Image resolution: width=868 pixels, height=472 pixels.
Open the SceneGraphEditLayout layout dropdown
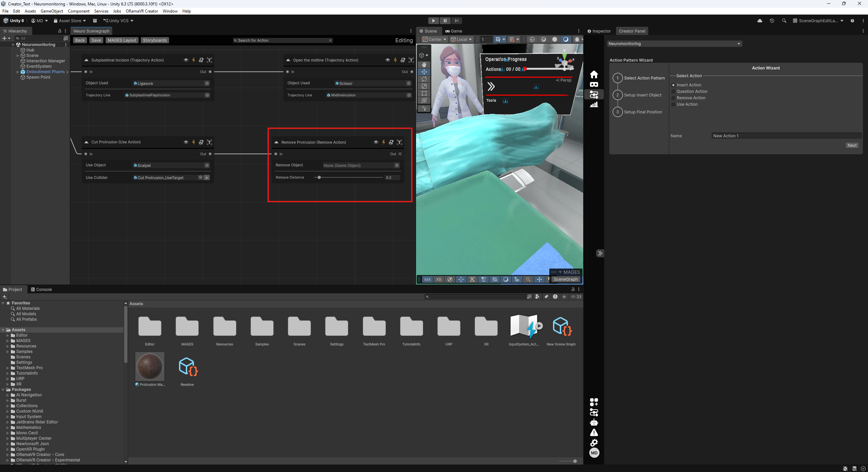pyautogui.click(x=818, y=21)
